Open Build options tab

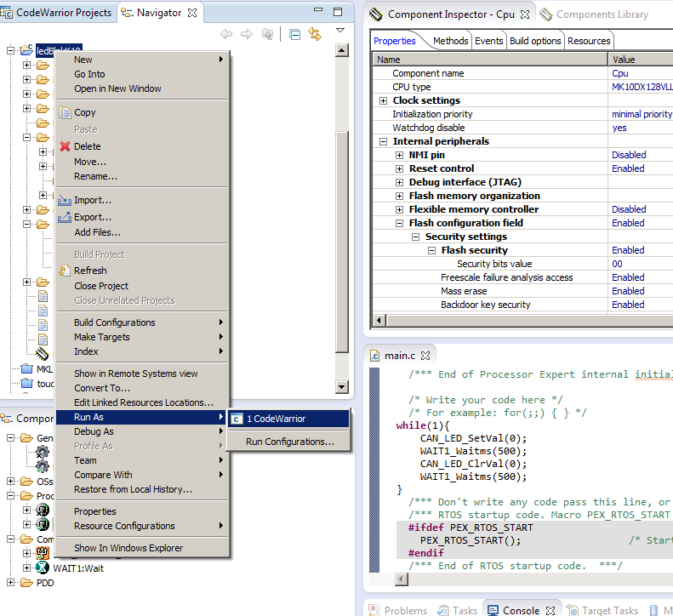pyautogui.click(x=535, y=41)
